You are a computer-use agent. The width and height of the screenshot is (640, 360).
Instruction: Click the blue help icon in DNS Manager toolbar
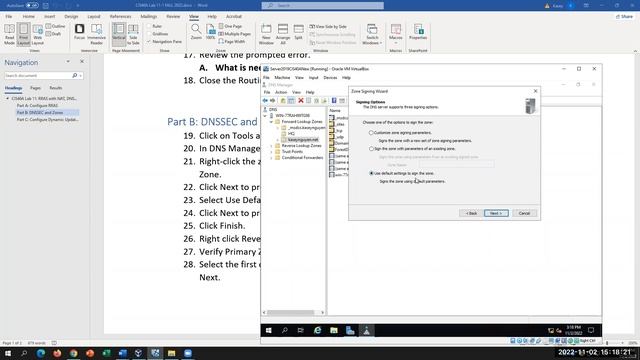click(334, 100)
